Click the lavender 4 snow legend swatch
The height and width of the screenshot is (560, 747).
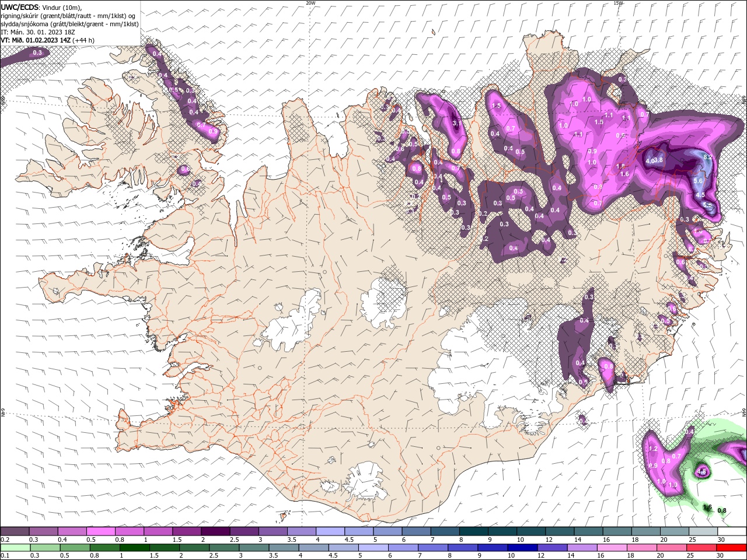330,531
